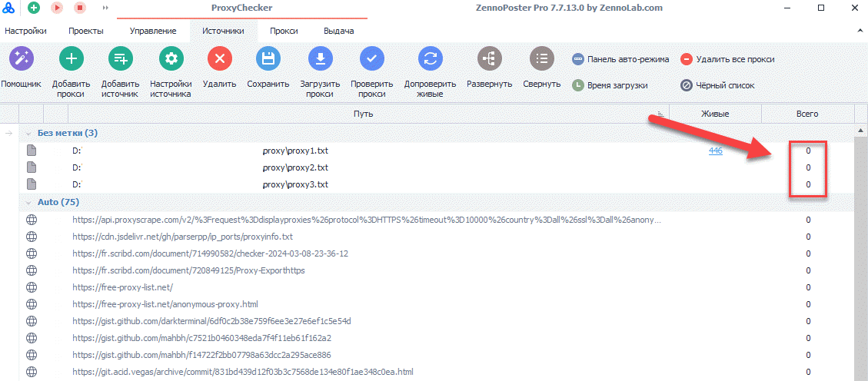Screen dimensions: 868x381
Task: Click globe icon of darkterminal gist row
Action: (x=32, y=321)
